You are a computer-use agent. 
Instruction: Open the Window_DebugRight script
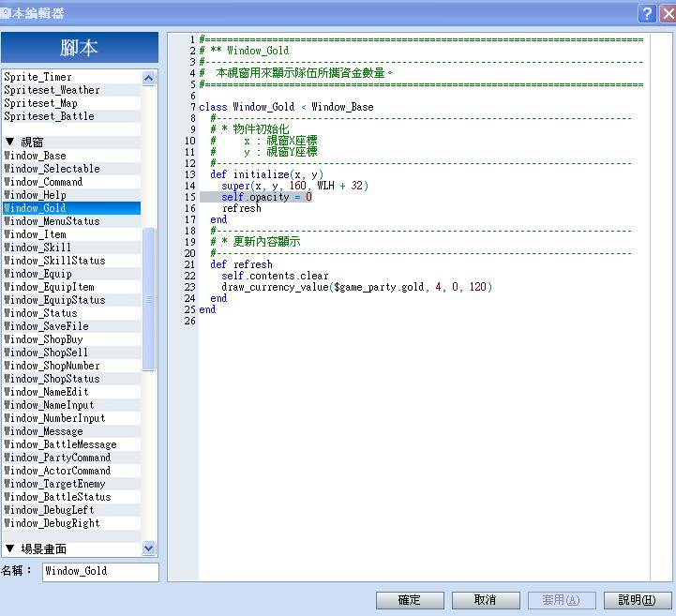(71, 523)
